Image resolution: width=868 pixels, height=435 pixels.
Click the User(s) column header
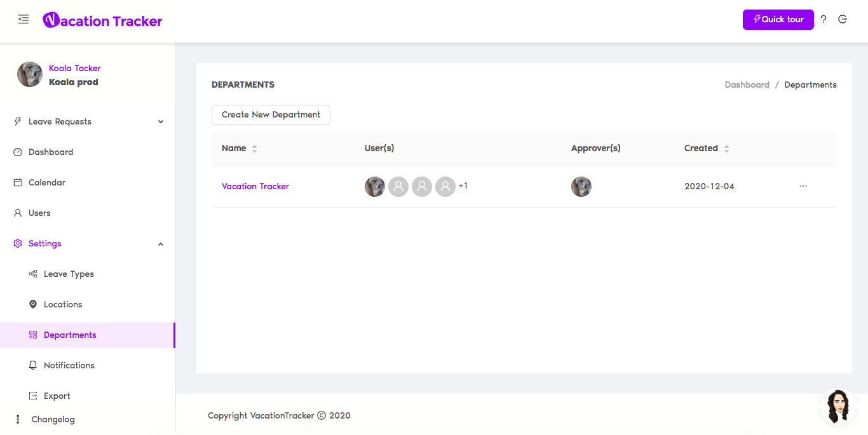click(379, 148)
